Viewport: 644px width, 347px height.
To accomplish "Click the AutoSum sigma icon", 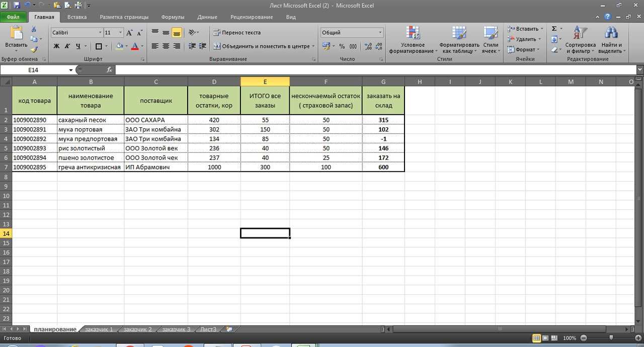I will point(554,29).
